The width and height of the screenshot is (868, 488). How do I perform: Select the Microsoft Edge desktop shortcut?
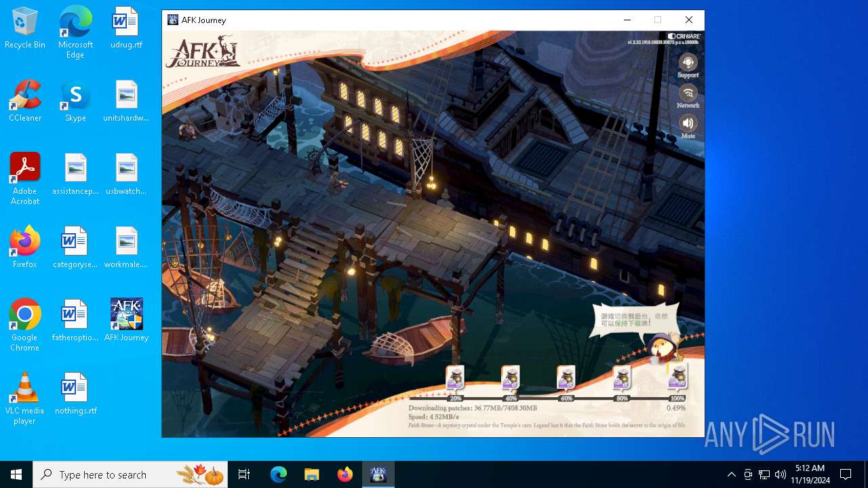(x=75, y=33)
